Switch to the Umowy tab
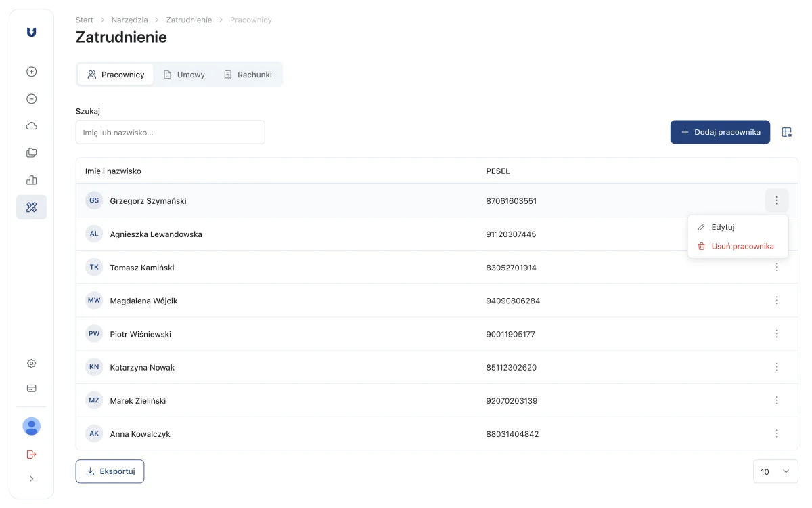The width and height of the screenshot is (812, 508). 184,75
